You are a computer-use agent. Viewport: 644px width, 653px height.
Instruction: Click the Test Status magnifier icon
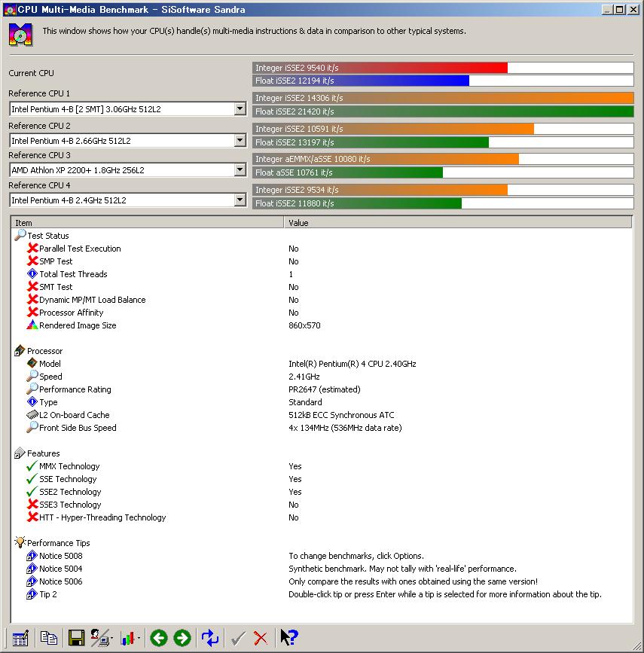point(20,235)
